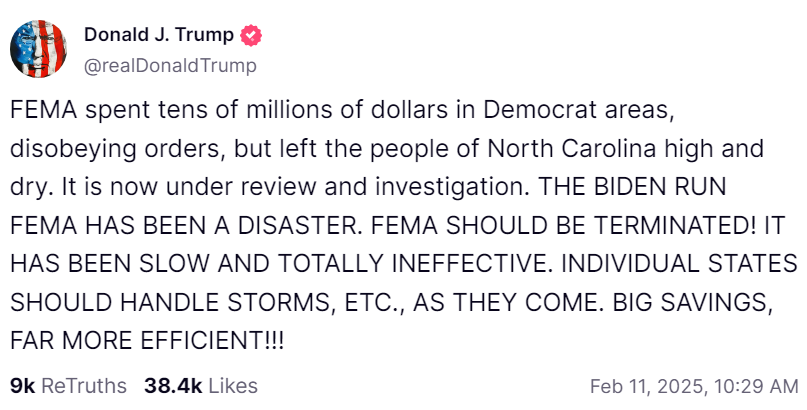The height and width of the screenshot is (410, 807).
Task: Click the closing text "FAR MORE EFFICIENT!!!"
Action: coord(146,340)
